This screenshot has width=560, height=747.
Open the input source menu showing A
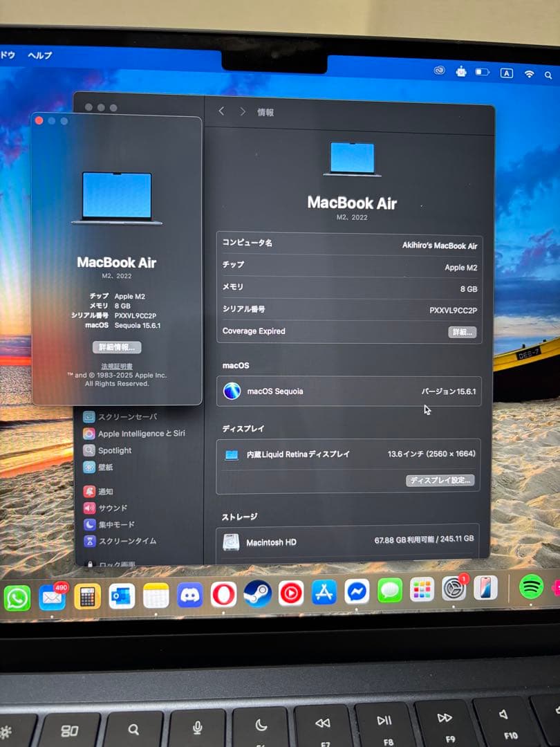click(x=507, y=71)
